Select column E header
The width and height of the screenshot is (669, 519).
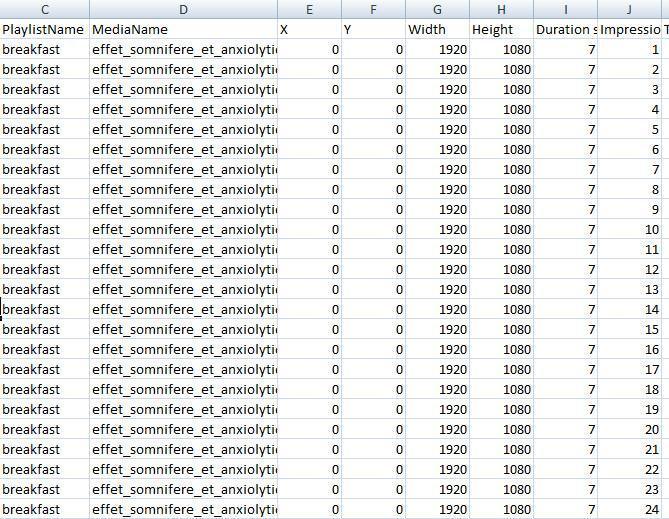309,9
